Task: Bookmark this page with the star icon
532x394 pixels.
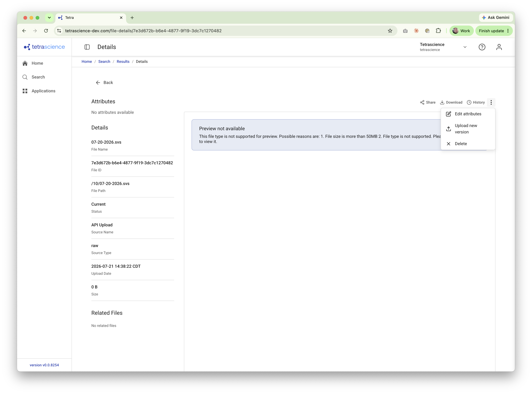Action: 390,31
